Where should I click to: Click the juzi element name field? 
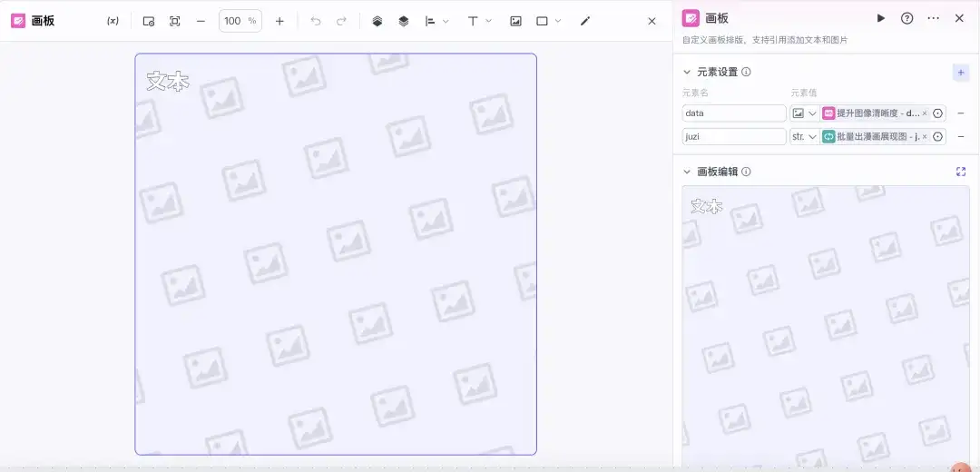(734, 136)
